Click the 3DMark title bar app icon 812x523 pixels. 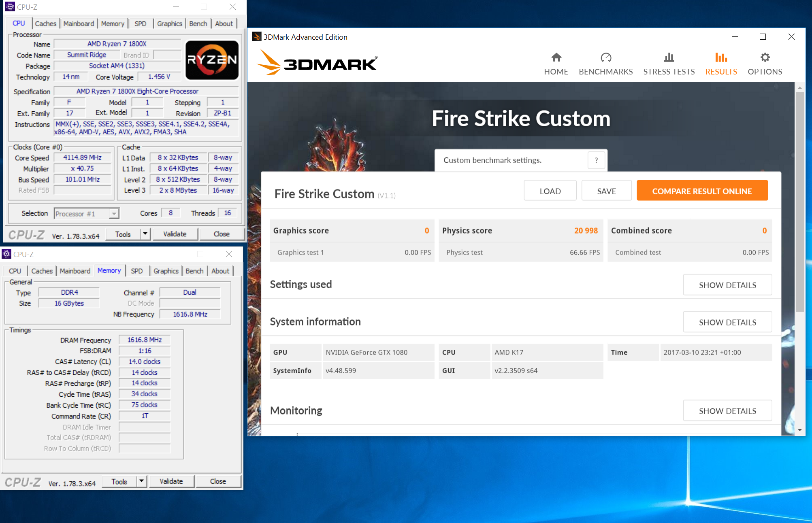(x=256, y=37)
